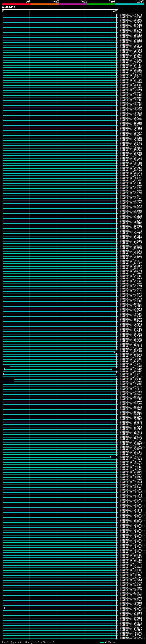Choose hit UniRef100_Q6SYB9
Viewport: 146px width, 644px height.
[131, 70]
